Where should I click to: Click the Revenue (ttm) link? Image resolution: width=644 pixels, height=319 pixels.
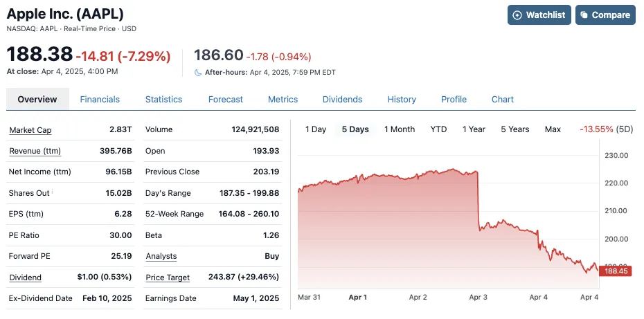pos(35,151)
